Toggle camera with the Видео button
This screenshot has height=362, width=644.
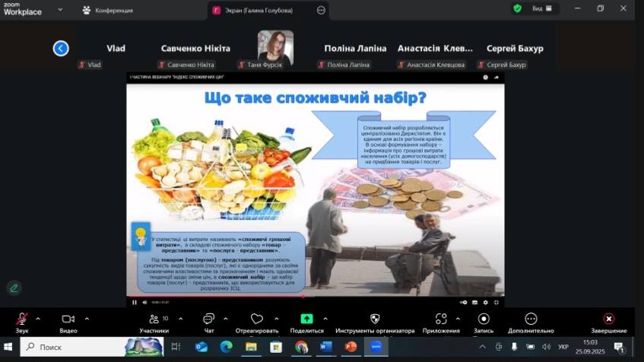(68, 319)
